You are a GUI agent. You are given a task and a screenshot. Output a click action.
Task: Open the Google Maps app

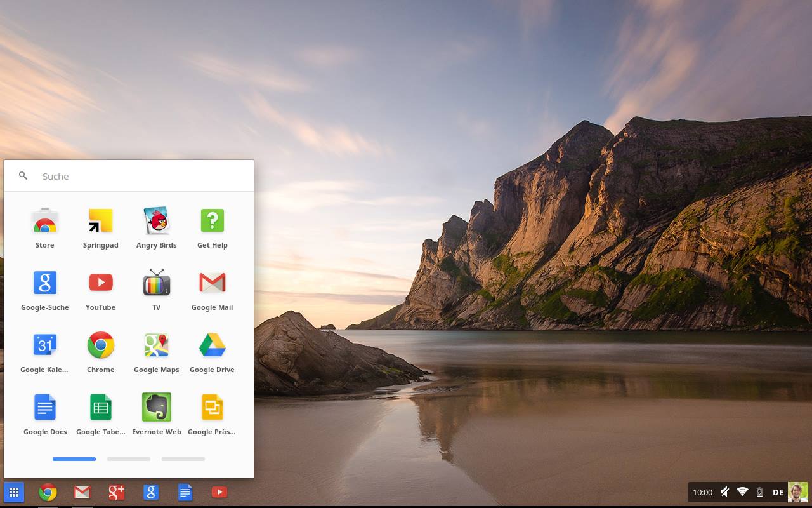tap(156, 345)
